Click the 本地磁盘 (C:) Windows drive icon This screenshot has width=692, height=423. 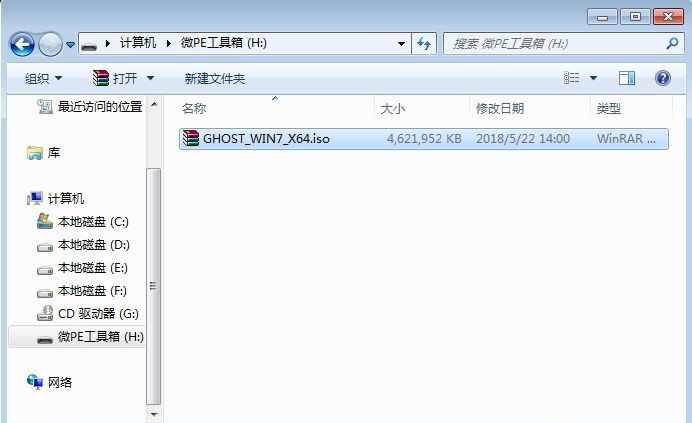pos(45,221)
